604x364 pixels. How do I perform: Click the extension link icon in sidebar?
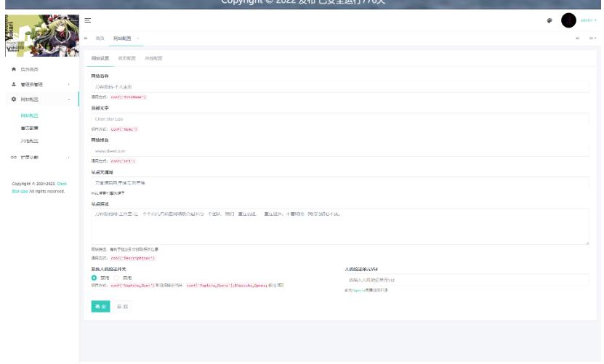point(14,157)
